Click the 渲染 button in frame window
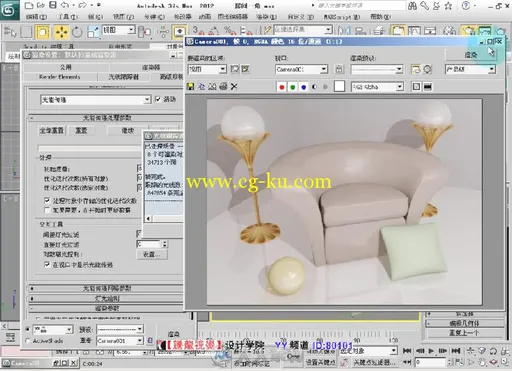 [471, 55]
